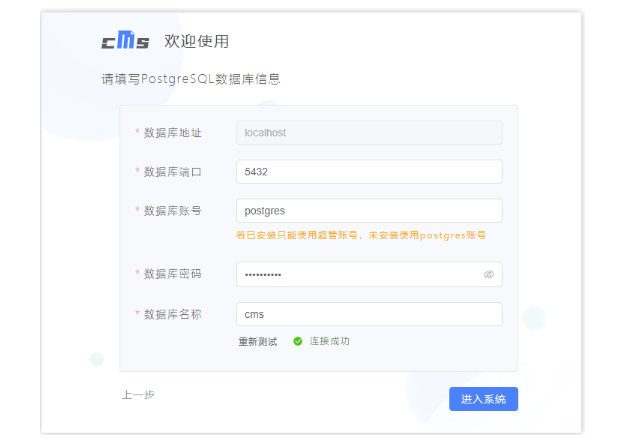617x446 pixels.
Task: Click 重新测试 to retest connection
Action: click(258, 341)
